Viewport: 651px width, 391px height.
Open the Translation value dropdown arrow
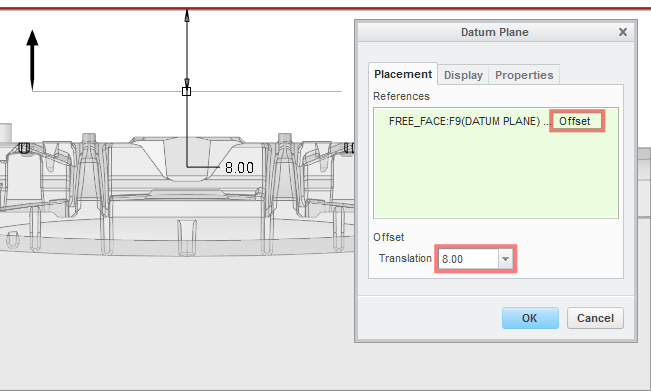click(x=505, y=259)
